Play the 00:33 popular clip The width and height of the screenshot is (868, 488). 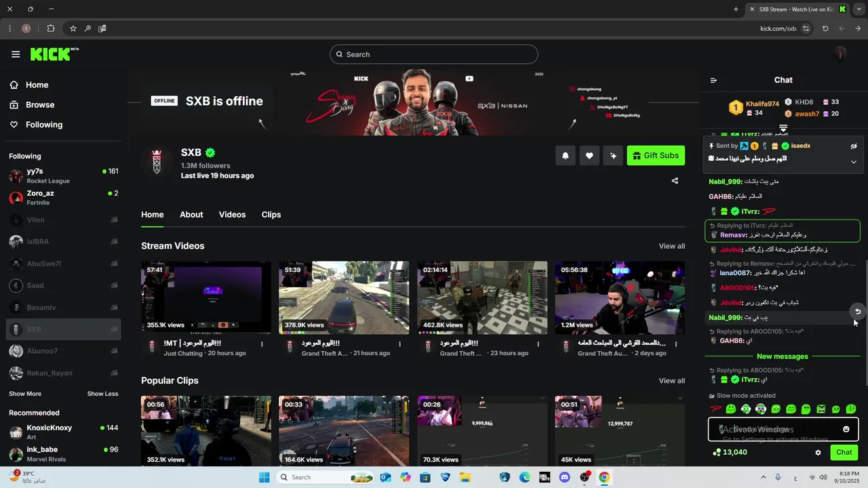pos(344,431)
